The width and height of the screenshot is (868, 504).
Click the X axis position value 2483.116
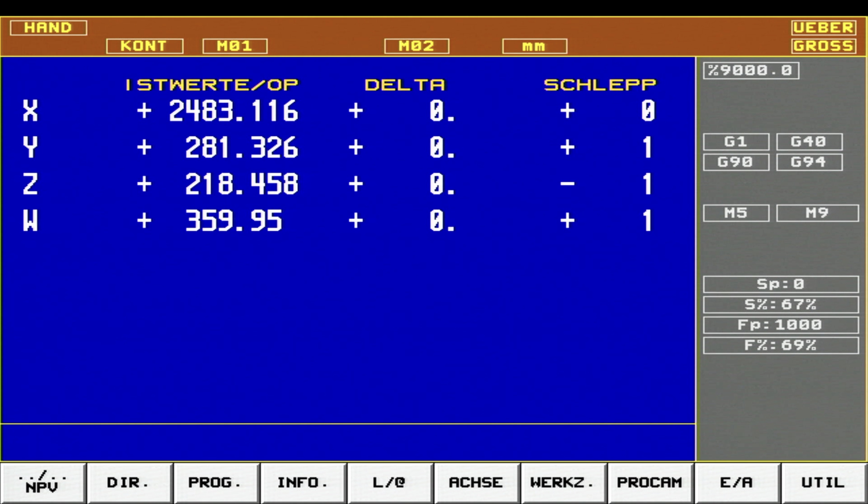234,111
